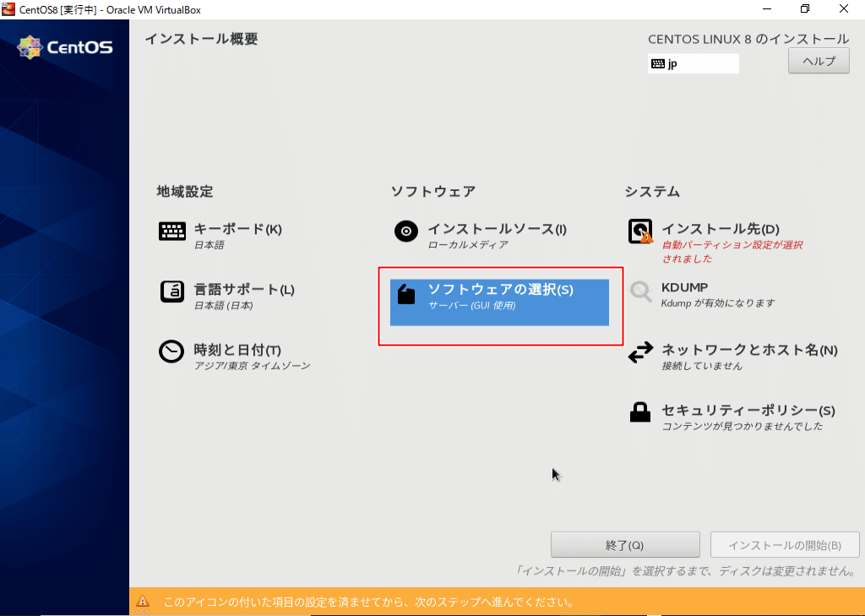865x616 pixels.
Task: Click the インストールの開始(B) button
Action: coord(785,545)
